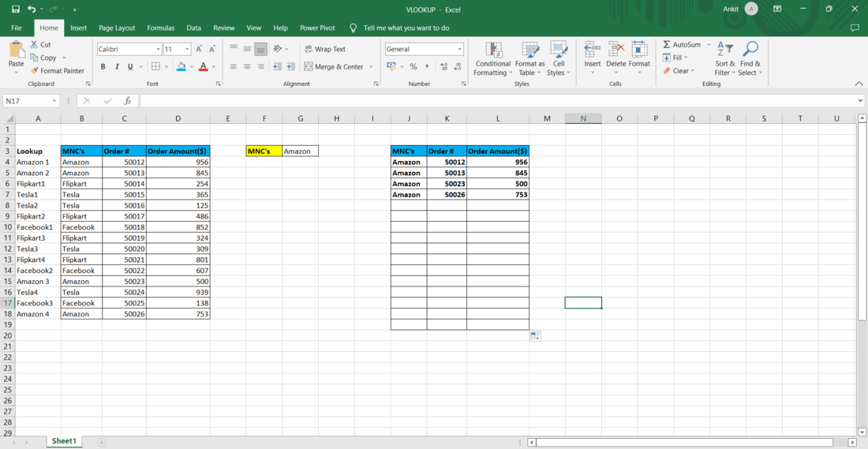The height and width of the screenshot is (449, 868).
Task: Toggle Wrap Text
Action: (325, 49)
